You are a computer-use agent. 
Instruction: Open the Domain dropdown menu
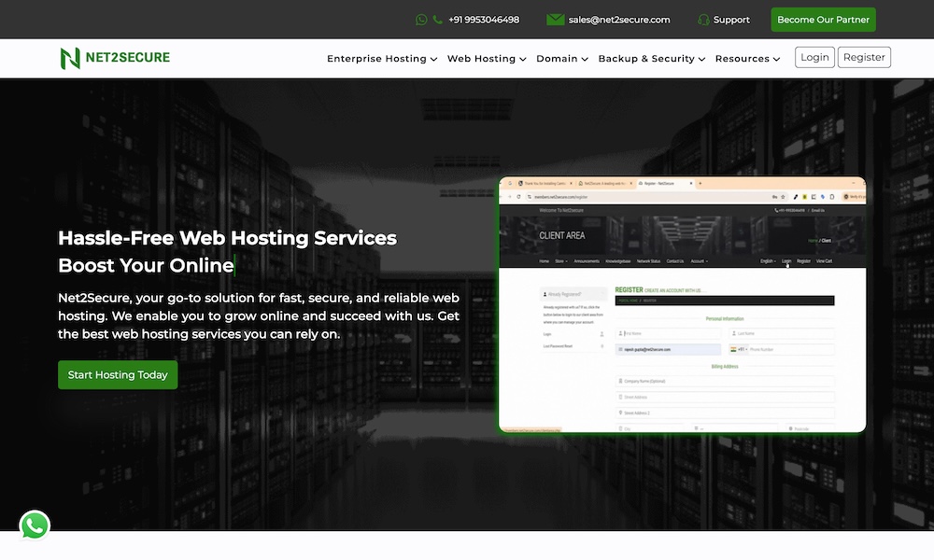coord(562,59)
